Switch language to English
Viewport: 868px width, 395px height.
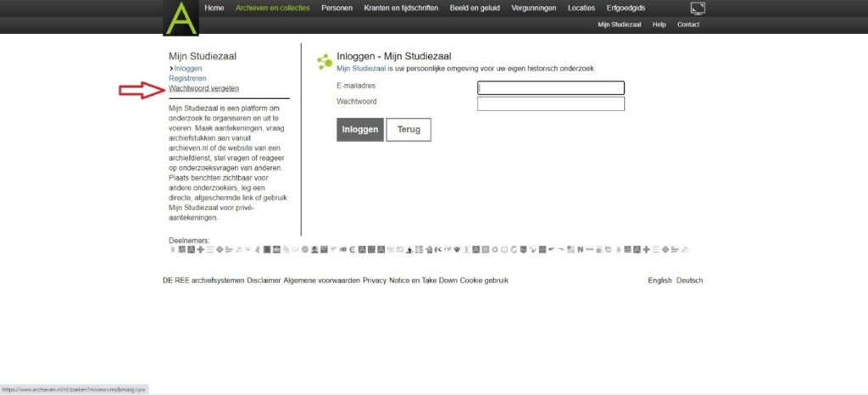659,281
